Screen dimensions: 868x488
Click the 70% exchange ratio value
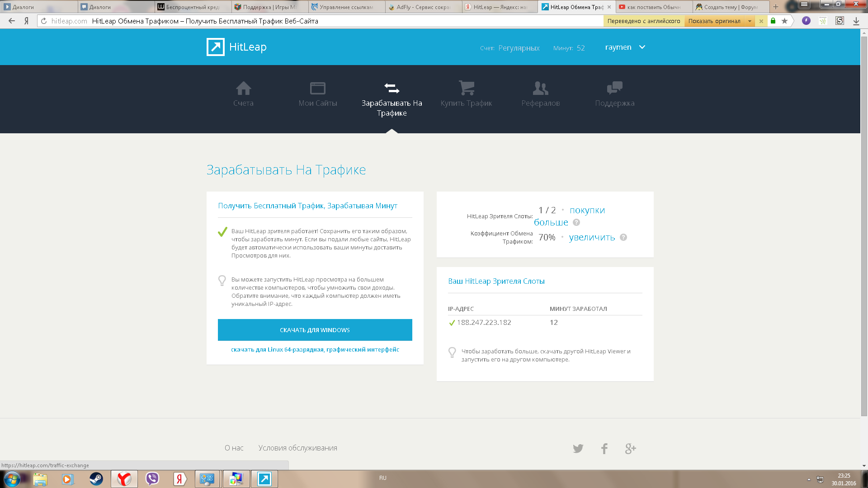click(x=547, y=237)
